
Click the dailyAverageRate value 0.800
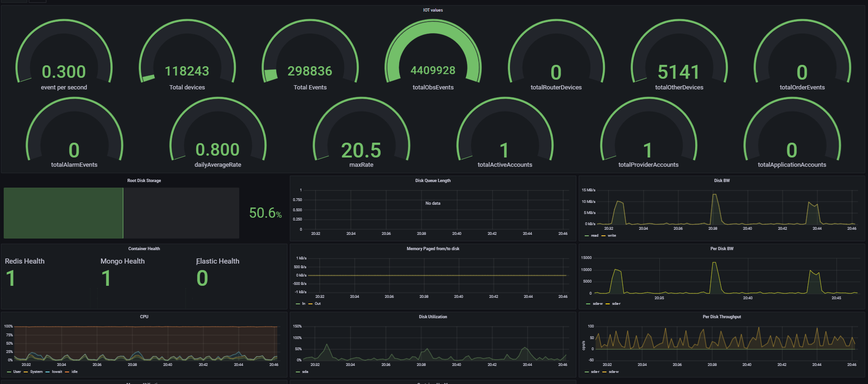[x=217, y=150]
